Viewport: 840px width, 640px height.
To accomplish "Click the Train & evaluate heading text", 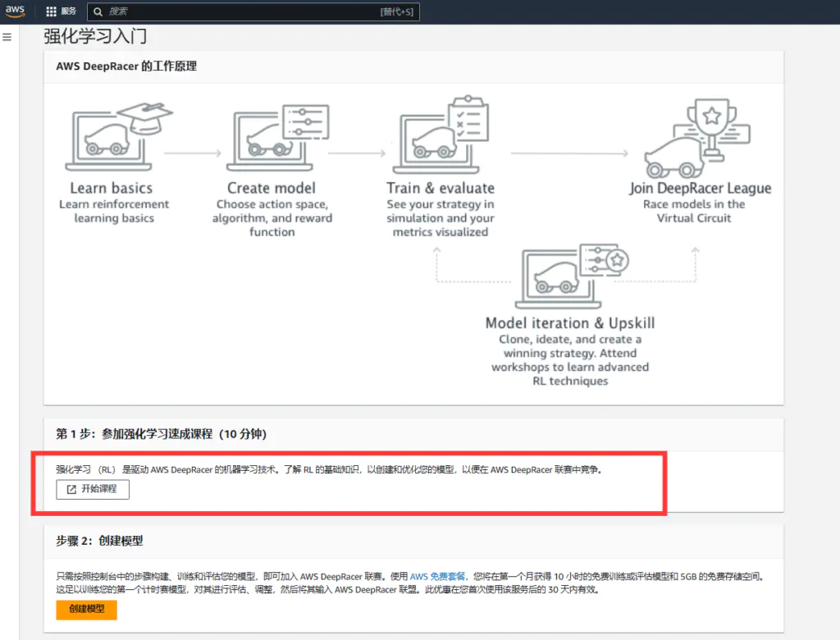I will pos(441,188).
